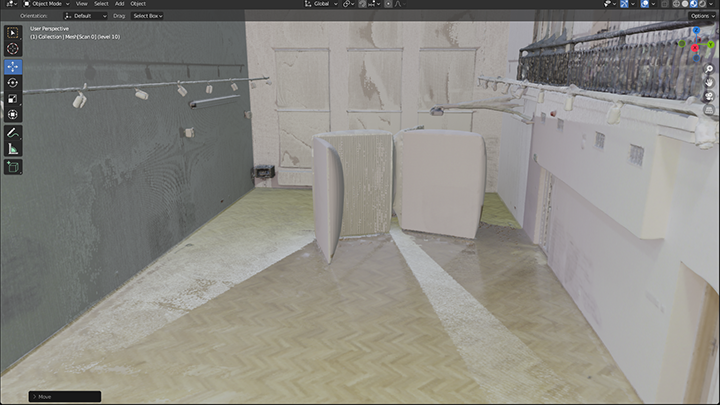
Task: Select the Measure tool
Action: pos(13,148)
